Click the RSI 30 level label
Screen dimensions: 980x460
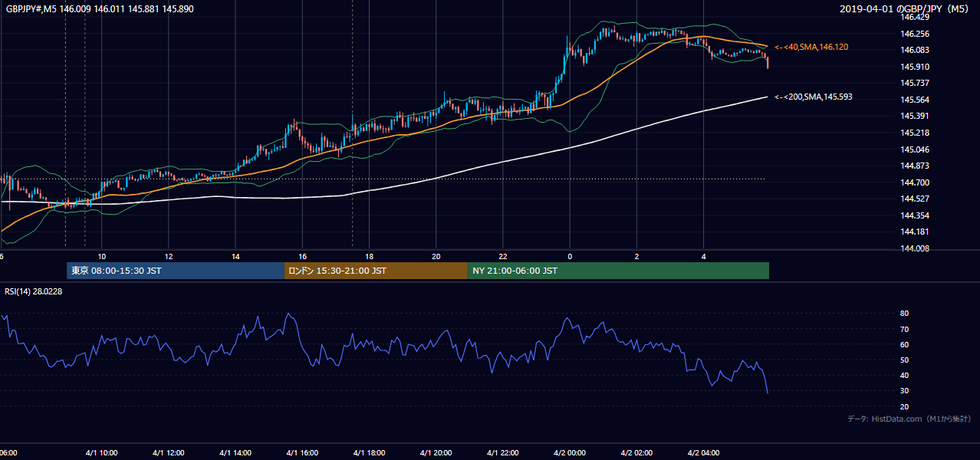pyautogui.click(x=905, y=391)
